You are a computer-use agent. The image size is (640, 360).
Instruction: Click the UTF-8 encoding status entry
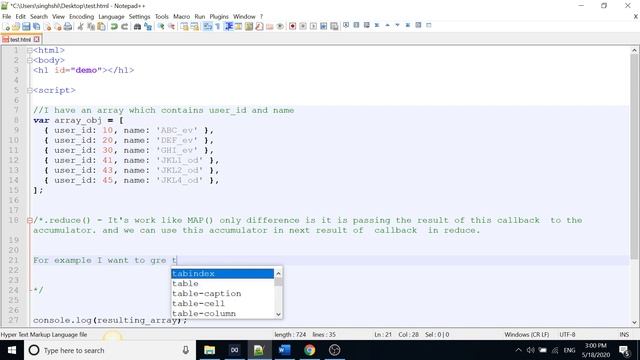tap(567, 334)
